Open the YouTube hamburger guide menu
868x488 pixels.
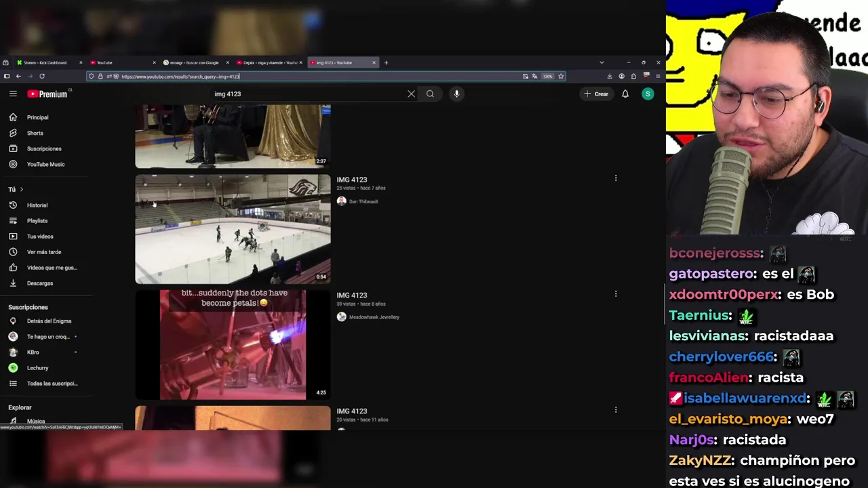(x=13, y=94)
